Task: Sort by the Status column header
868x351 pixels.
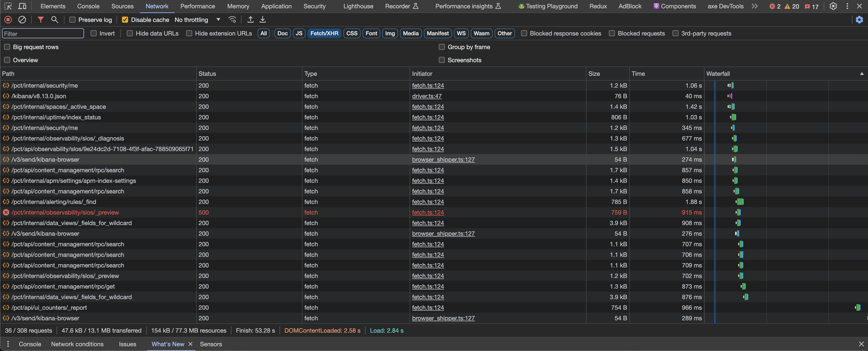Action: pyautogui.click(x=249, y=74)
